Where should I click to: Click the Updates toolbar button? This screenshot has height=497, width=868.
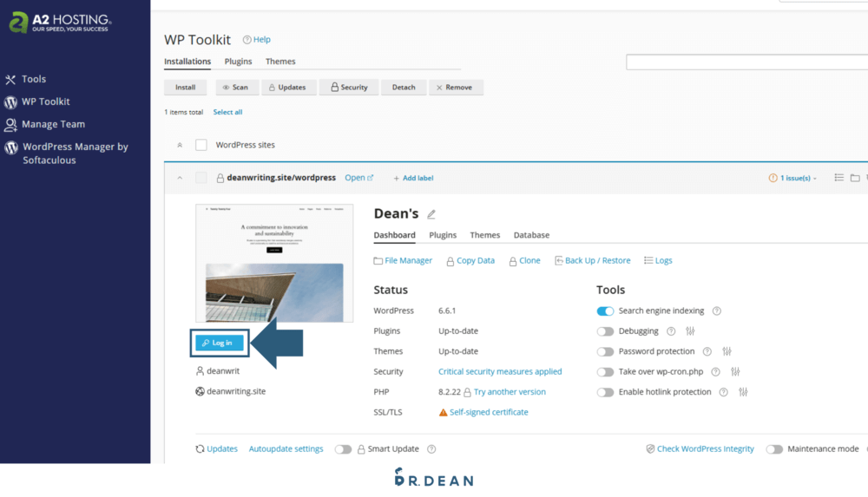pos(288,88)
